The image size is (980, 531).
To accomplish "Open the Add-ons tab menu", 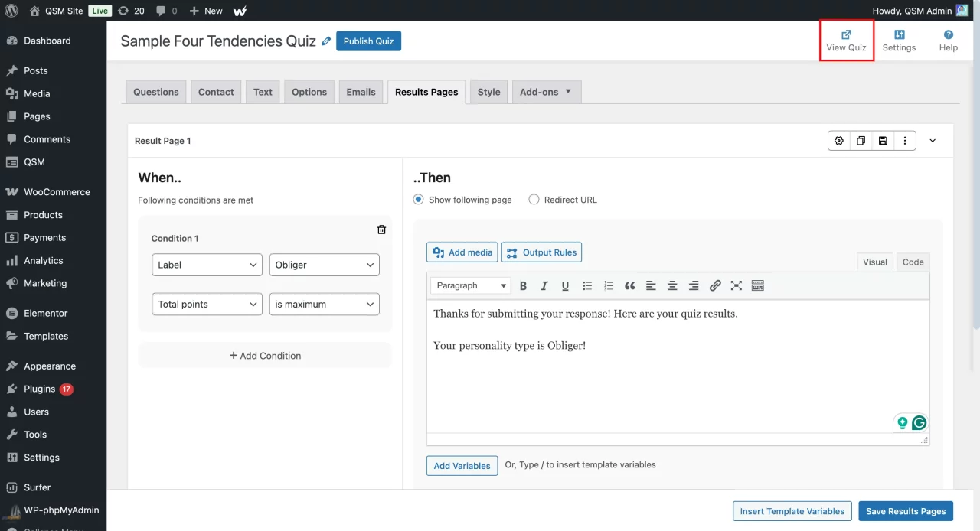I will pos(546,92).
